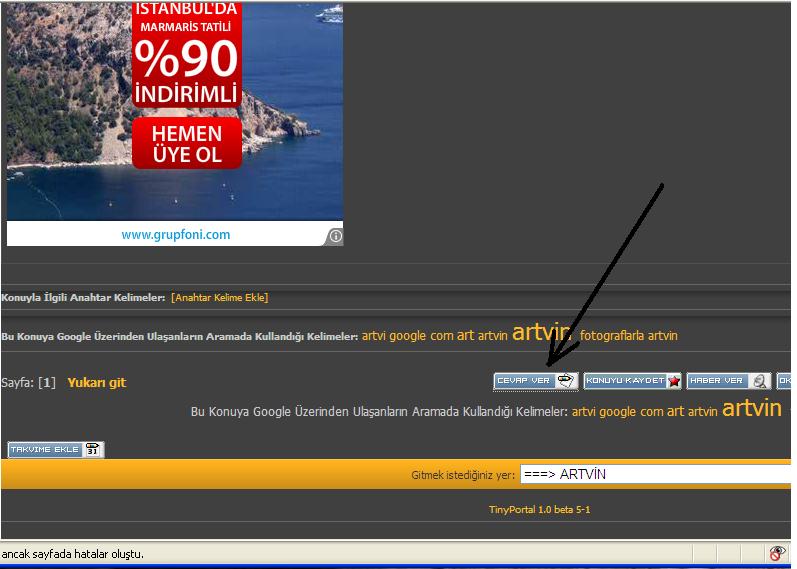Click the status bar error message text
This screenshot has width=797, height=569.
pos(72,554)
